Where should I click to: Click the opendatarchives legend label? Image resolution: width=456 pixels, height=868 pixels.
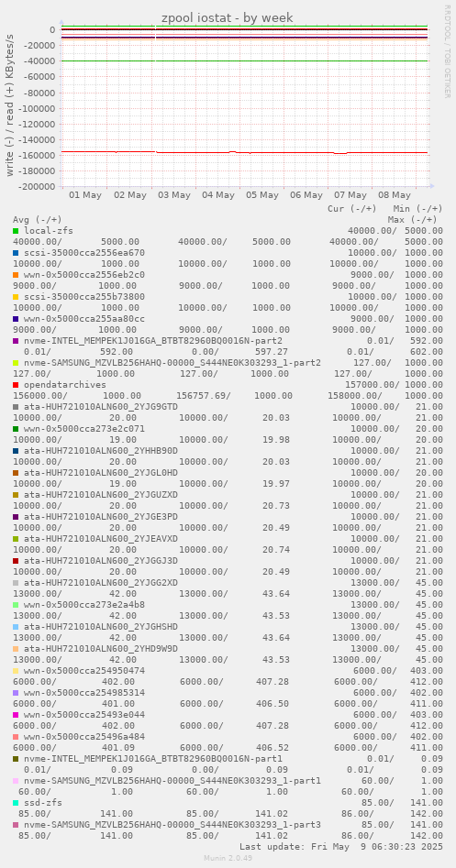pyautogui.click(x=65, y=385)
